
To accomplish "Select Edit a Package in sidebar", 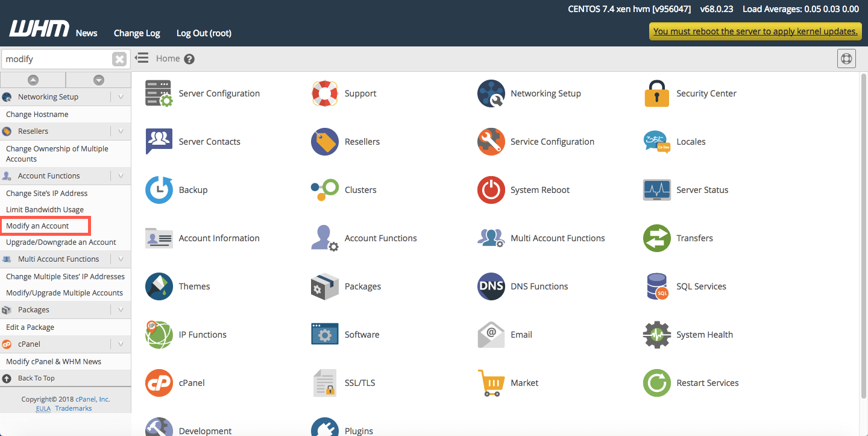I will tap(30, 327).
